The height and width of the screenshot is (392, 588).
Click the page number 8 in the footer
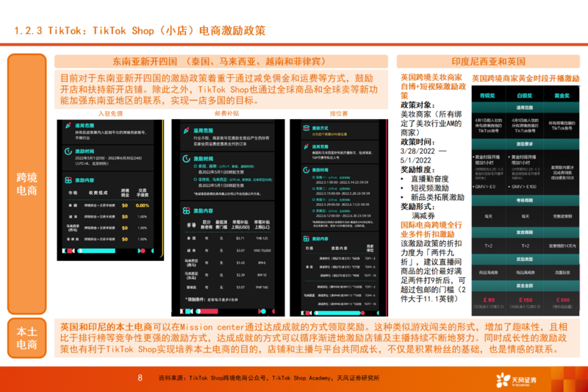[140, 378]
